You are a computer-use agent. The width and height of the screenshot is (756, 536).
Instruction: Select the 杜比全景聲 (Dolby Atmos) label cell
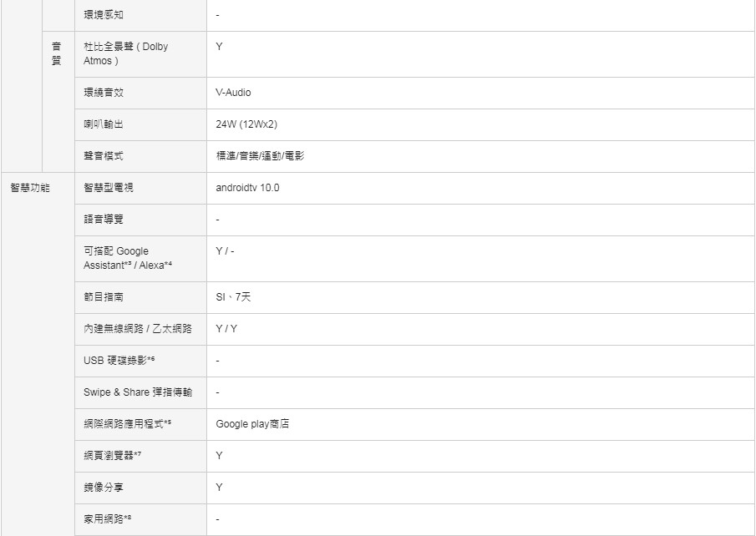[141, 54]
